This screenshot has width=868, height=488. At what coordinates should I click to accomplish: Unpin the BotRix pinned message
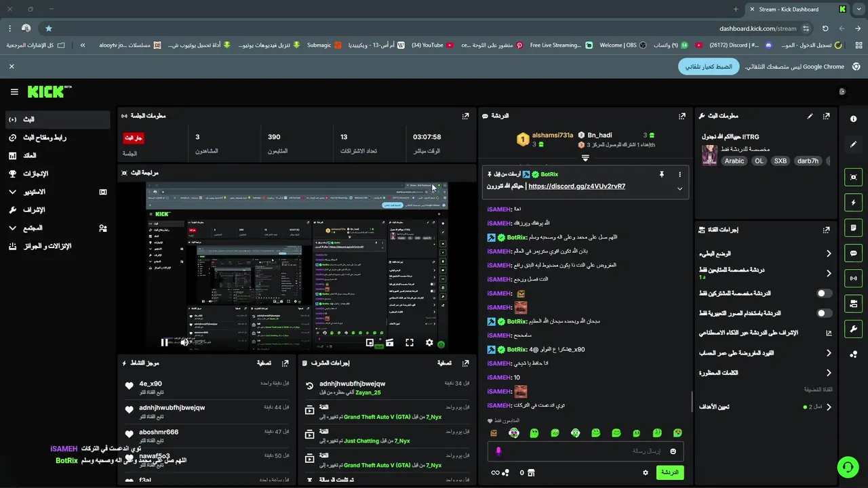[661, 174]
